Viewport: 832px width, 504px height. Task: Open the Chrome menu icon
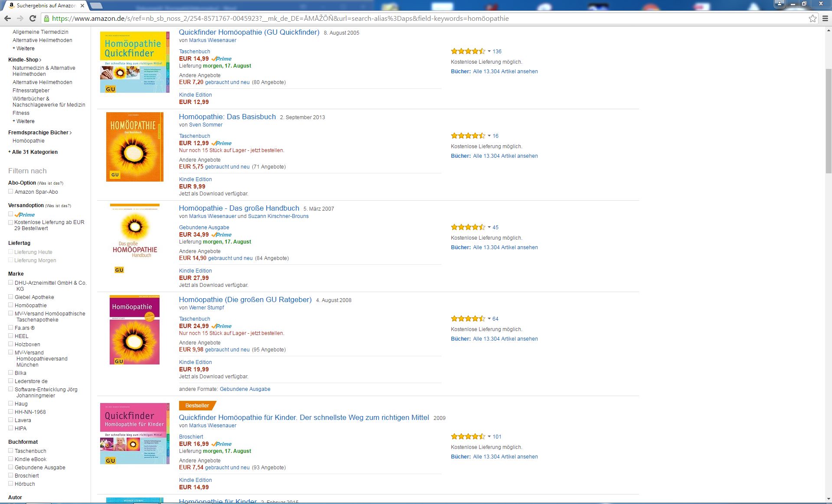click(x=825, y=18)
